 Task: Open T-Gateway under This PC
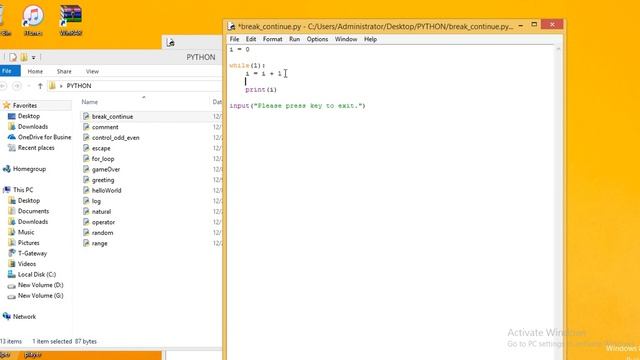[x=32, y=253]
